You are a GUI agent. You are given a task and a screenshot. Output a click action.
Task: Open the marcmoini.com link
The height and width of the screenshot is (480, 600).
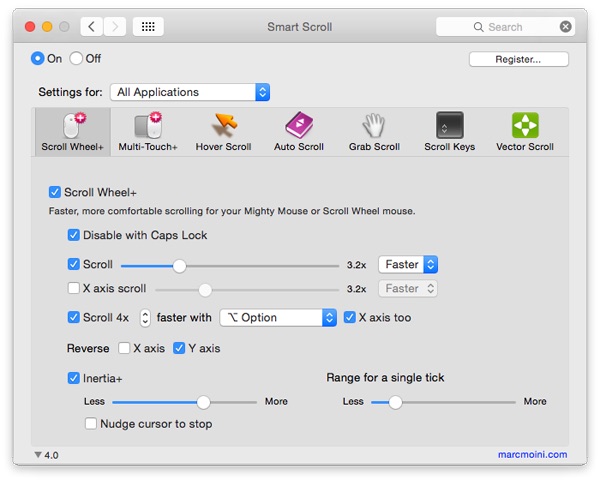click(x=532, y=454)
